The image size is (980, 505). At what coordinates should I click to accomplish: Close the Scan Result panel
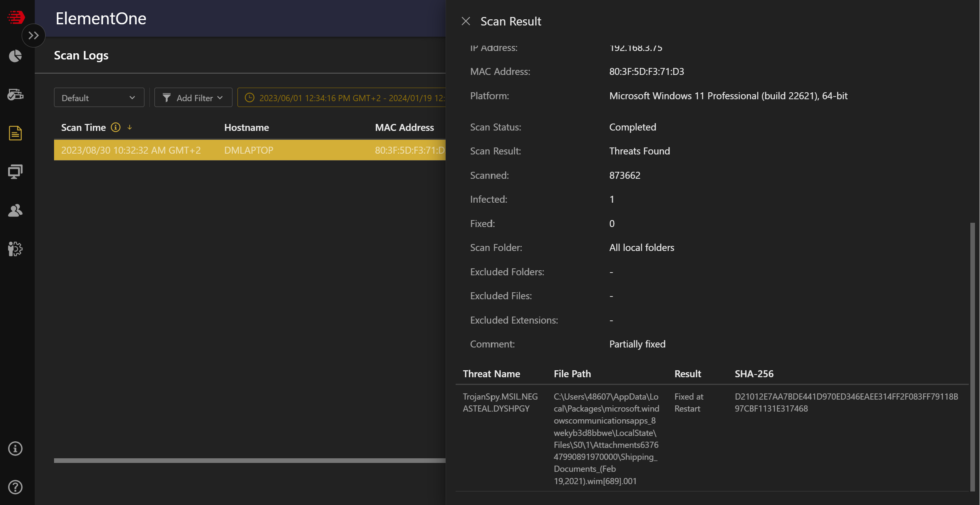coord(466,21)
